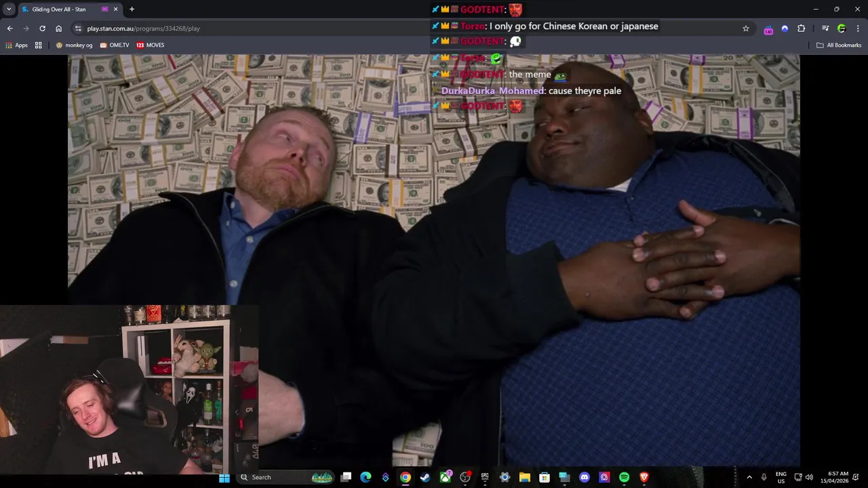Image resolution: width=868 pixels, height=488 pixels.
Task: Open Windows Settings gear on taskbar
Action: click(505, 477)
